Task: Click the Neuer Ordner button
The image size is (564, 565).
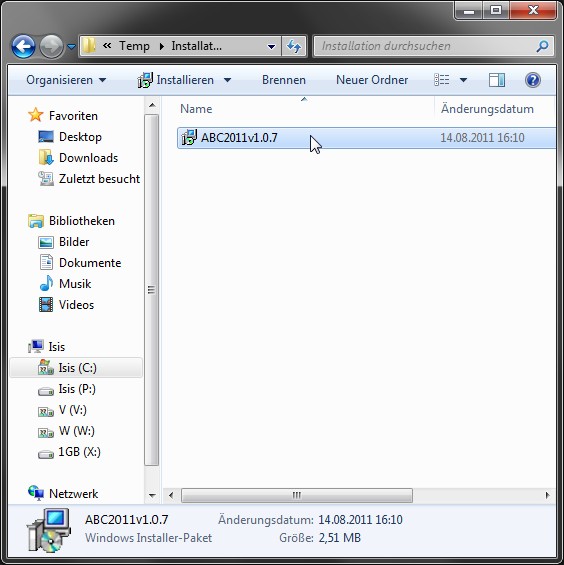Action: 372,80
